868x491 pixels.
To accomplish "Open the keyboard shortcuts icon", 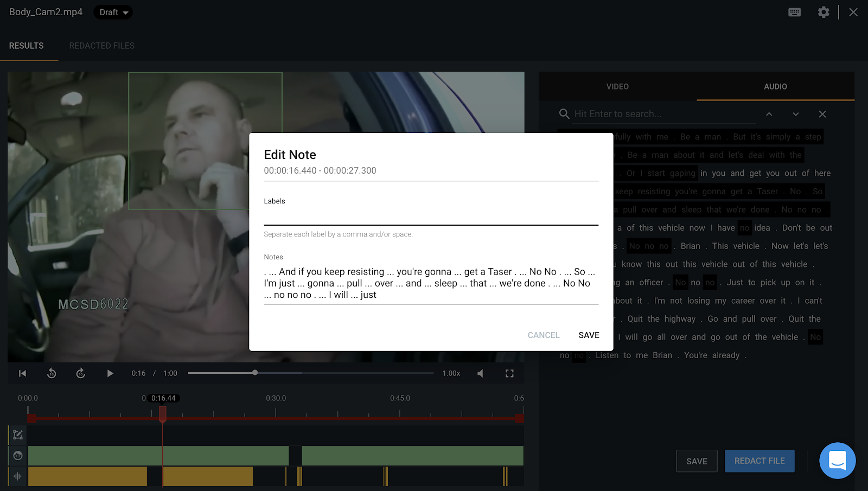I will tap(794, 12).
